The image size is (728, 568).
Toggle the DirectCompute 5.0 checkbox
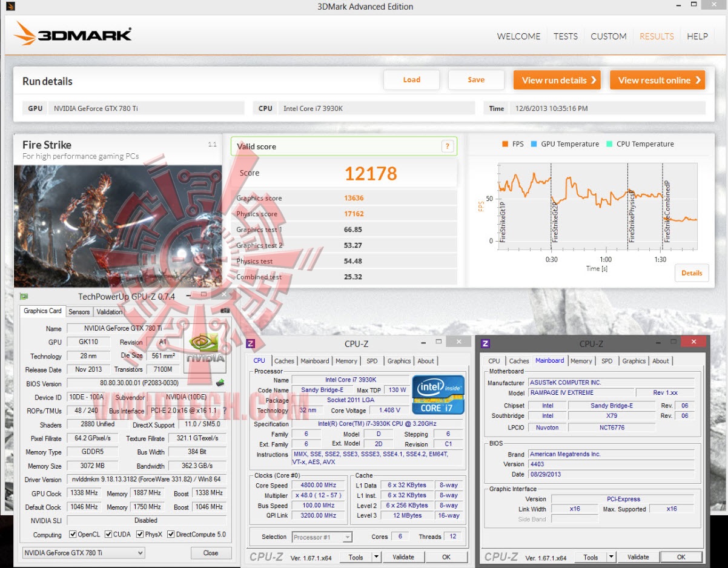pyautogui.click(x=171, y=535)
